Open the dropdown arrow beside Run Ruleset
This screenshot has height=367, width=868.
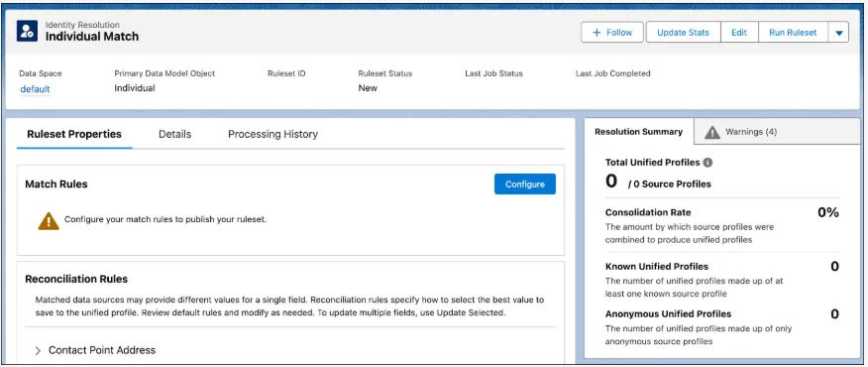point(838,33)
